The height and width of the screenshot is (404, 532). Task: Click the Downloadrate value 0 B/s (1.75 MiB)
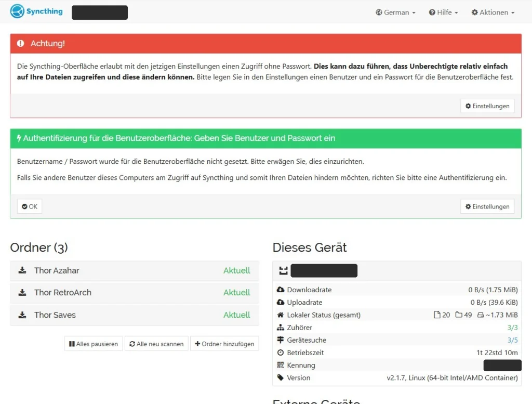tap(493, 290)
